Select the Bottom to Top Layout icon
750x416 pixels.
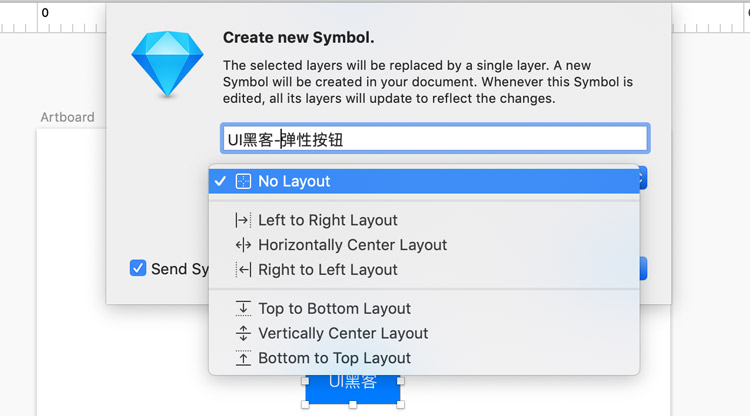(x=242, y=358)
